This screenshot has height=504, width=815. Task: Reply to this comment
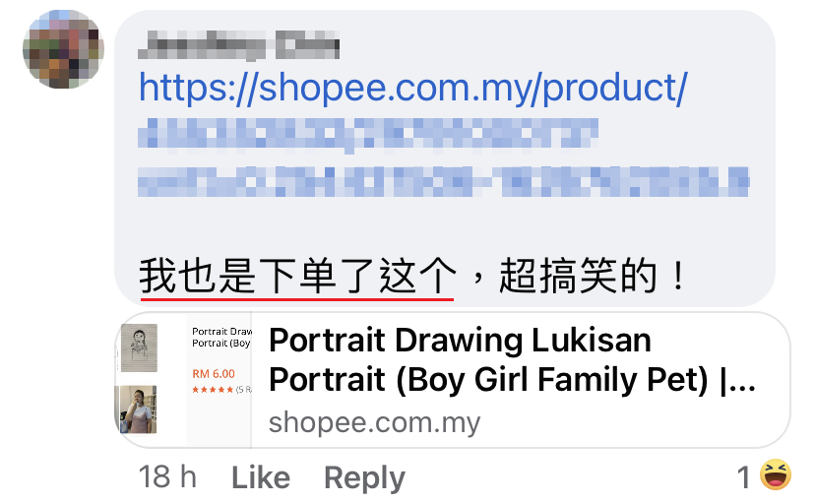coord(364,478)
